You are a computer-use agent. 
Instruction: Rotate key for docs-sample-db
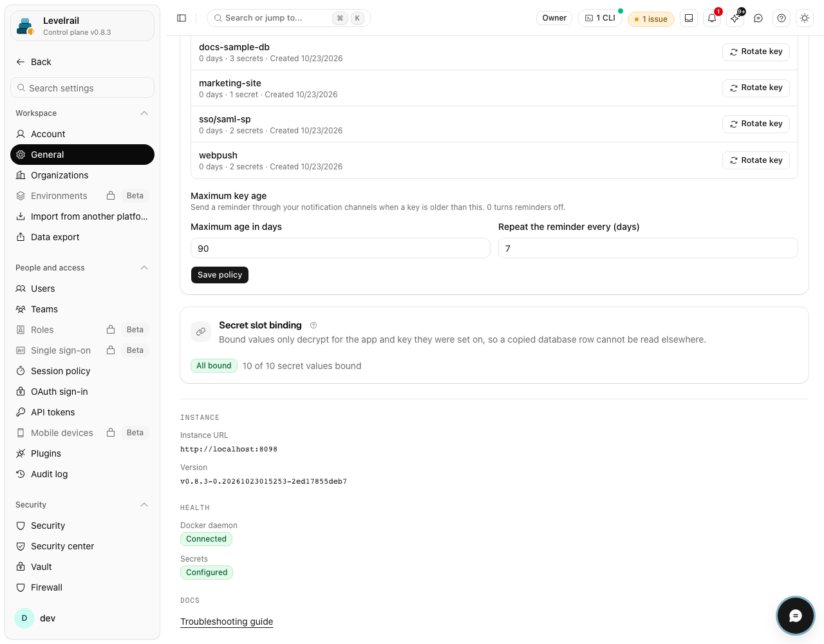[x=756, y=52]
